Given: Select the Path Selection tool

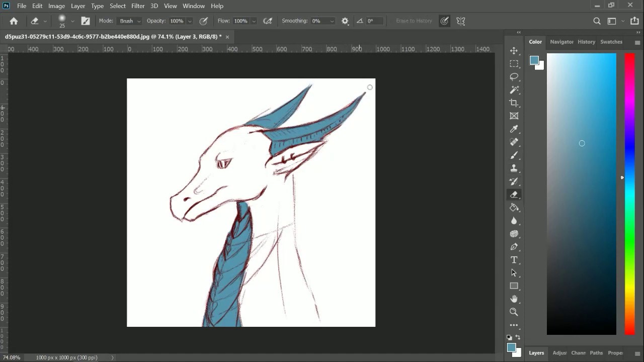Looking at the screenshot, I should (514, 273).
